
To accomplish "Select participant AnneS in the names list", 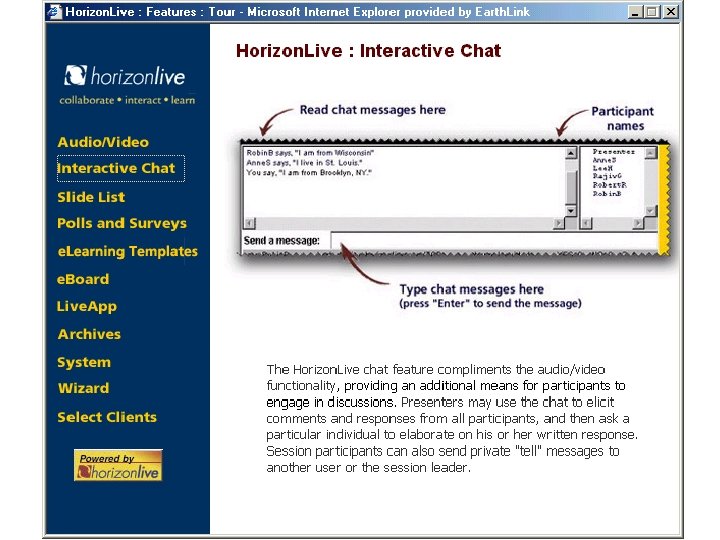I will pyautogui.click(x=604, y=160).
